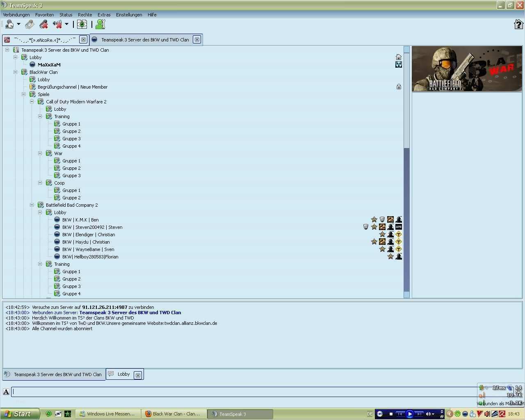Toggle the subscribe to all channels eye icon
The width and height of the screenshot is (525, 420).
82,25
